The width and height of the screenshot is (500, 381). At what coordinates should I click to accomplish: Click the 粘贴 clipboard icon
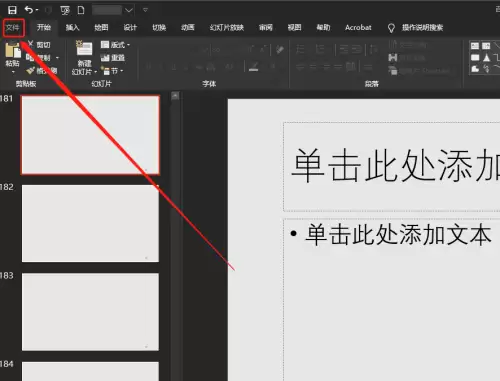click(13, 49)
